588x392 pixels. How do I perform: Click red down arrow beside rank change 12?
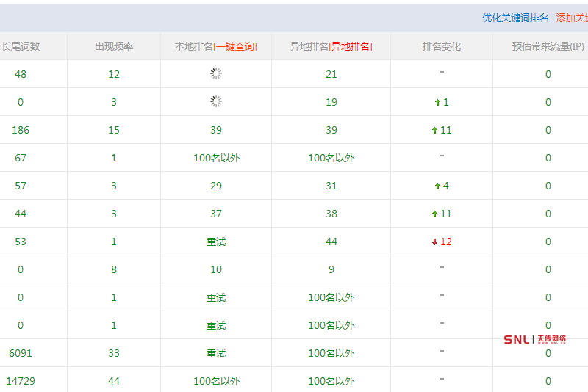pyautogui.click(x=435, y=242)
